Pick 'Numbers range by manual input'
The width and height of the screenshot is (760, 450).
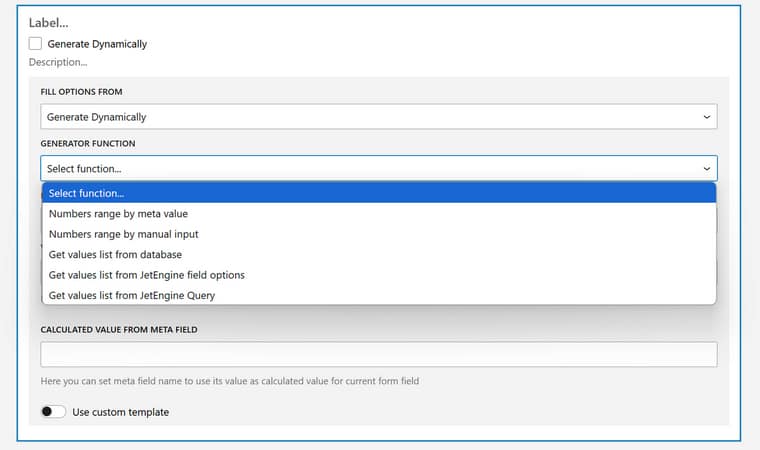pos(123,234)
